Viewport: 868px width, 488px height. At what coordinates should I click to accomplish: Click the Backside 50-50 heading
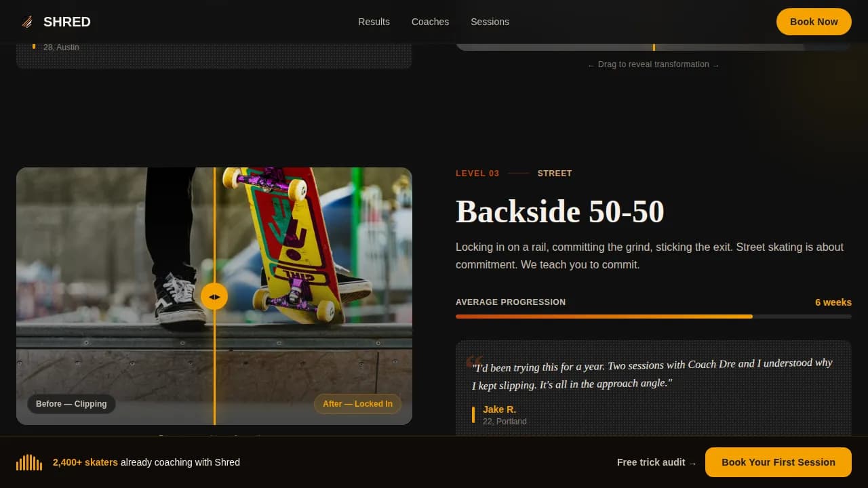click(559, 211)
